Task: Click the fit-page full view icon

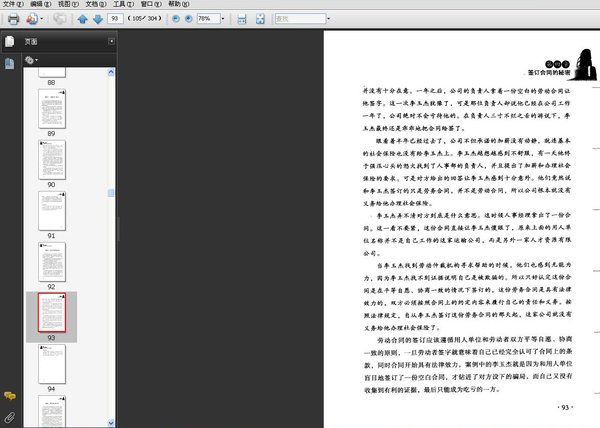Action: coord(260,19)
